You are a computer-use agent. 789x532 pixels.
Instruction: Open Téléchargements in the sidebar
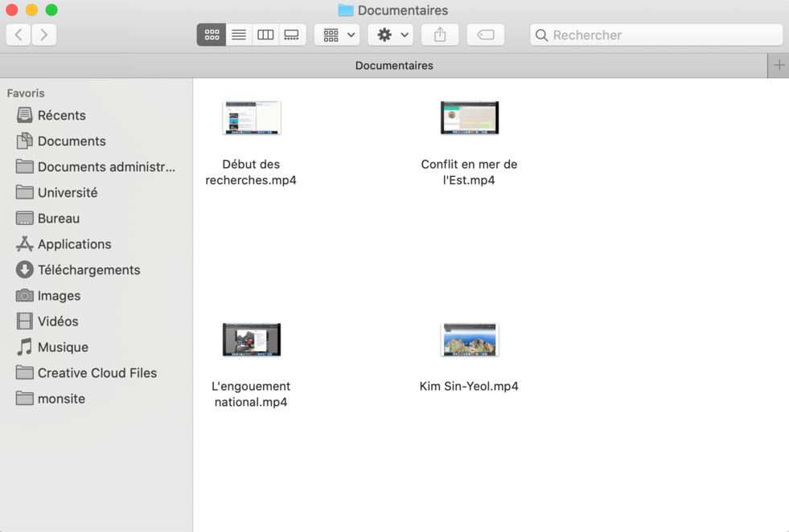pos(88,270)
